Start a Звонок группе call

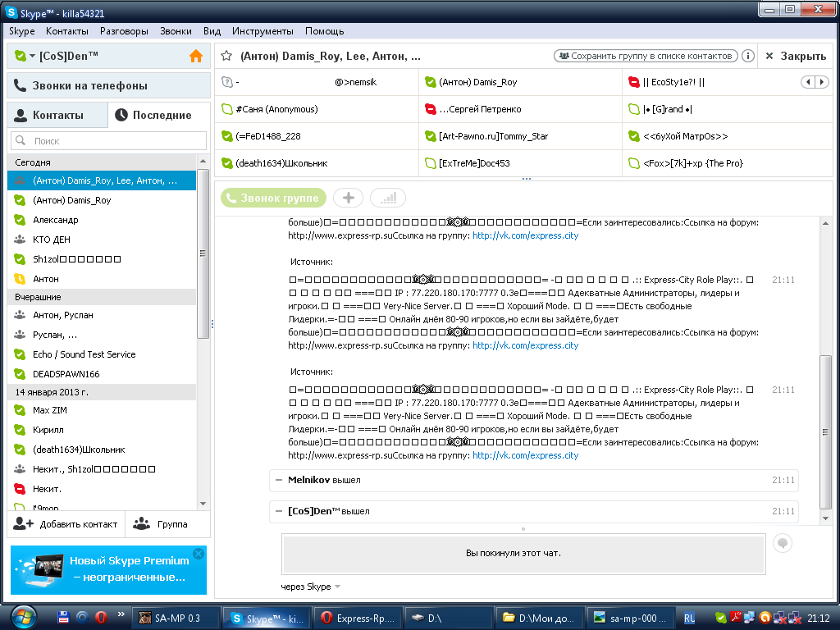pos(273,199)
